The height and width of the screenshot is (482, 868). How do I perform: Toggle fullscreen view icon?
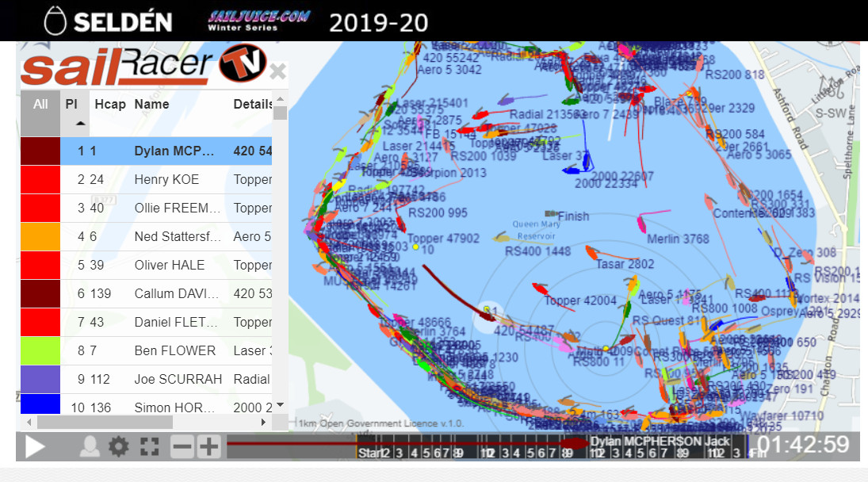tap(150, 446)
